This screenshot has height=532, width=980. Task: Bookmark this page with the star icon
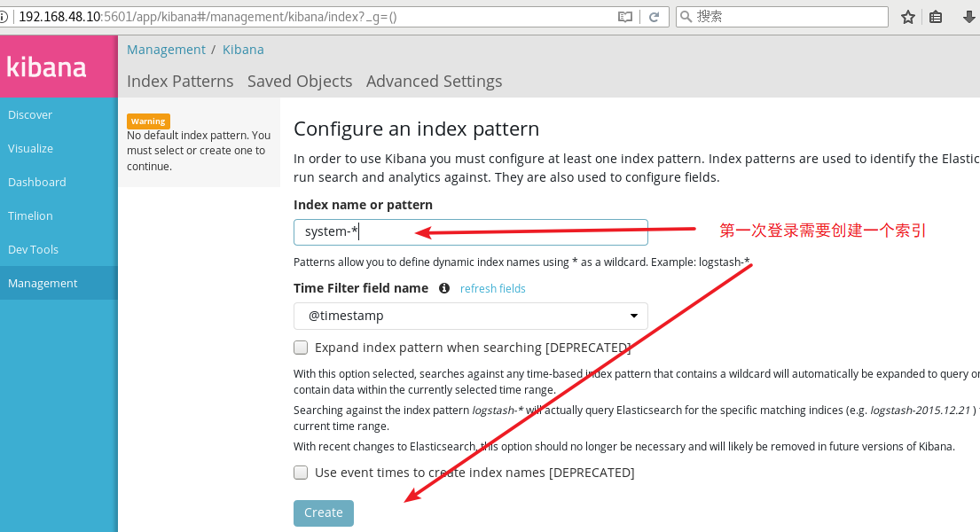pyautogui.click(x=908, y=17)
